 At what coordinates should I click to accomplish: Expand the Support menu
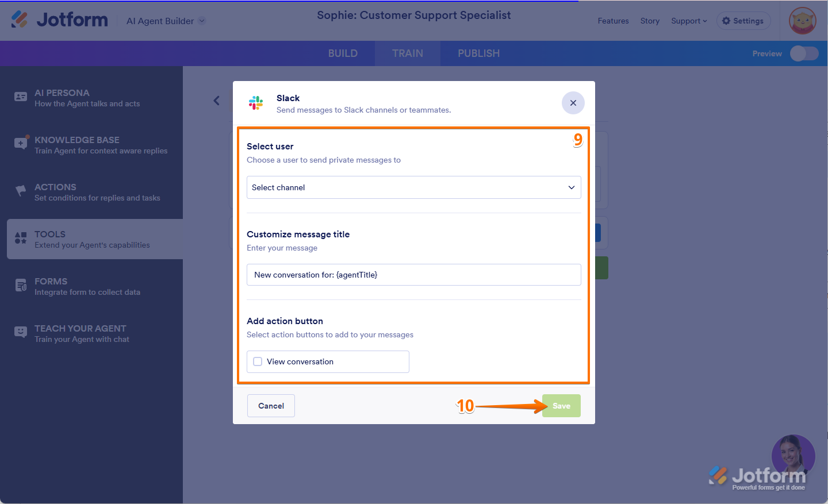pyautogui.click(x=689, y=21)
